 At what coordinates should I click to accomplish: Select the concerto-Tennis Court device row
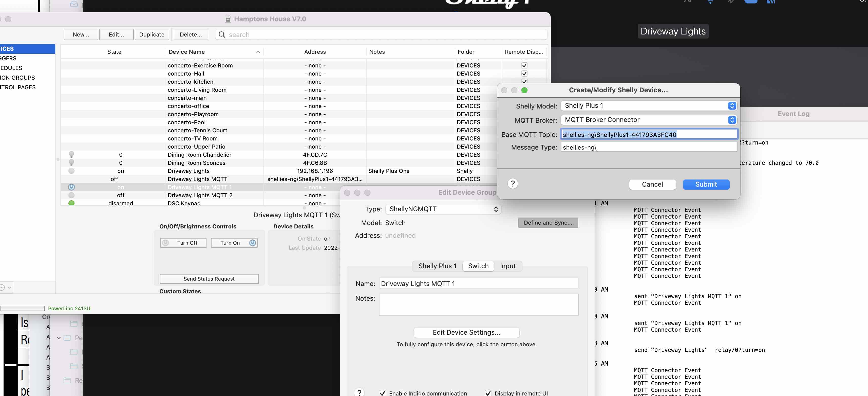(279, 131)
